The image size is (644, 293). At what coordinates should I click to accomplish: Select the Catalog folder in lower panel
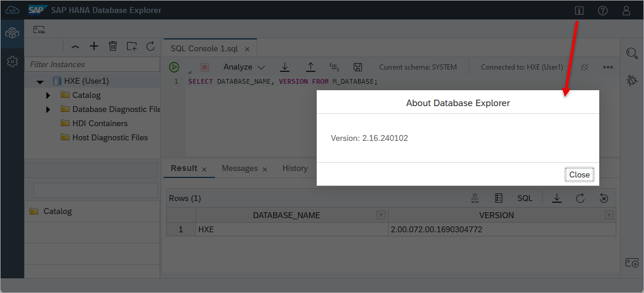(x=58, y=211)
